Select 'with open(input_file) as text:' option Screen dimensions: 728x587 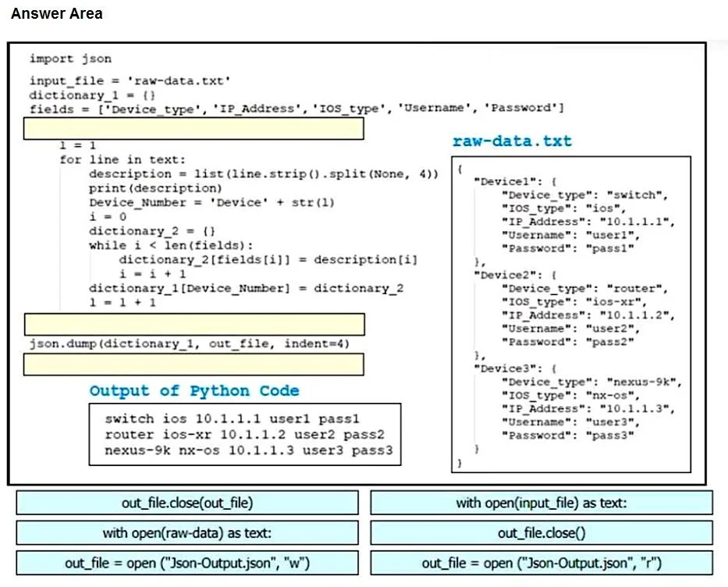(542, 503)
